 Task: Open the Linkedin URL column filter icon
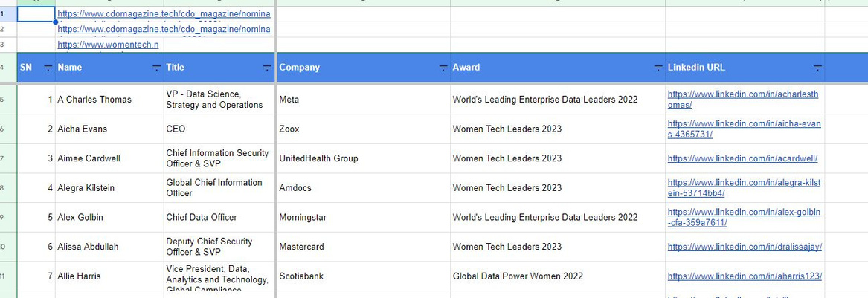pyautogui.click(x=817, y=68)
